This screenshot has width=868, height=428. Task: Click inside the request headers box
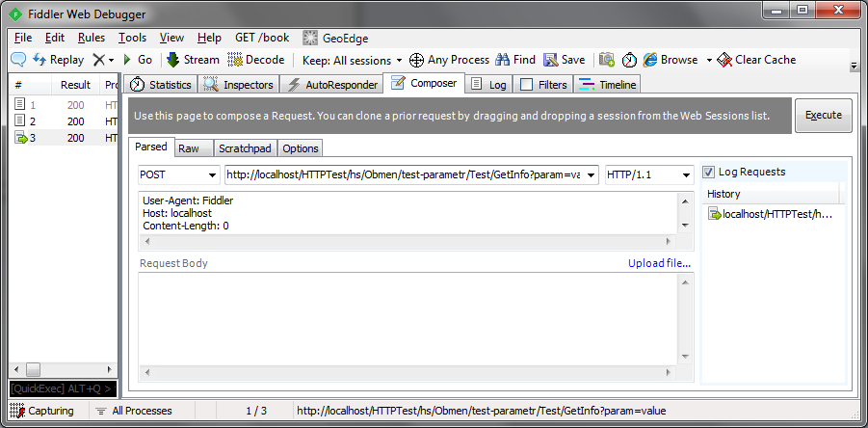408,213
